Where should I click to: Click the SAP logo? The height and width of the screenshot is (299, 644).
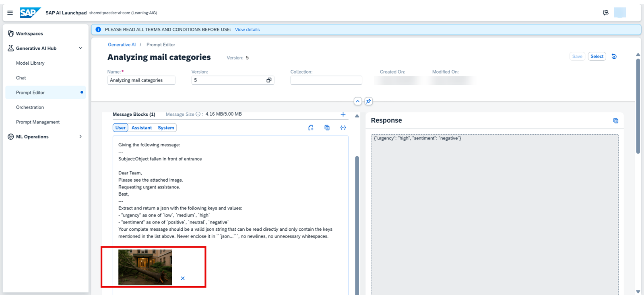point(30,13)
